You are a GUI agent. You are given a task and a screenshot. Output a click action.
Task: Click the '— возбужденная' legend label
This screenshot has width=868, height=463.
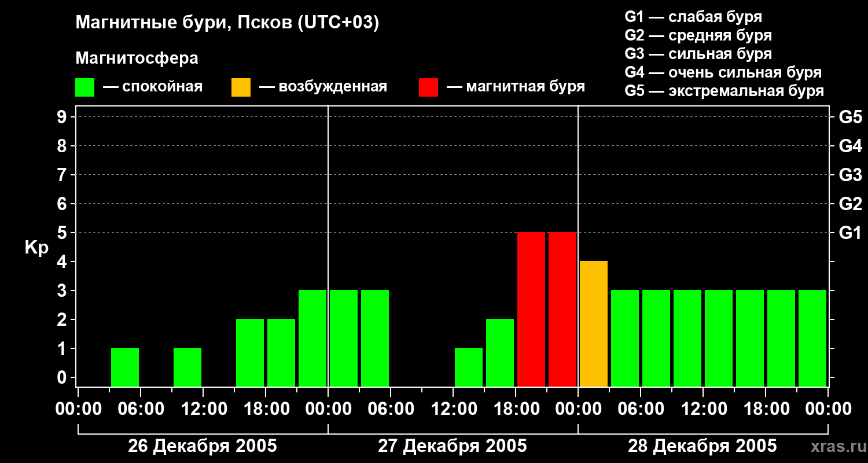click(x=323, y=87)
